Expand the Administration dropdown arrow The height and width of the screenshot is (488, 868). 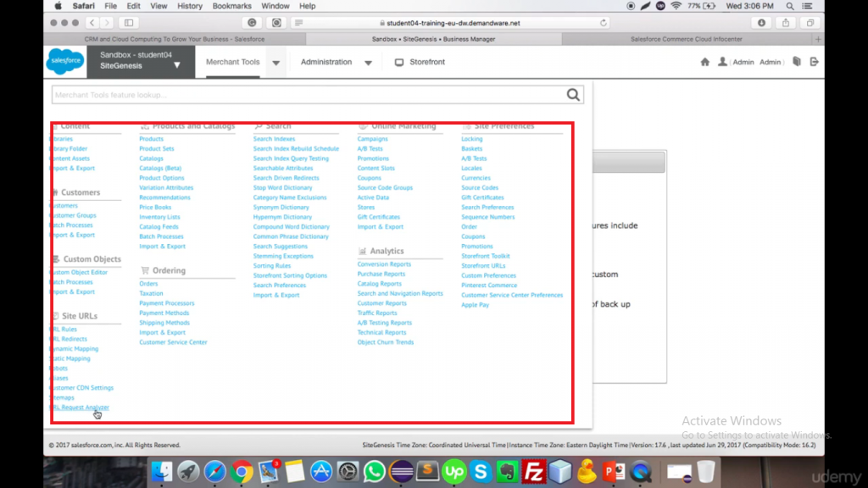[368, 62]
